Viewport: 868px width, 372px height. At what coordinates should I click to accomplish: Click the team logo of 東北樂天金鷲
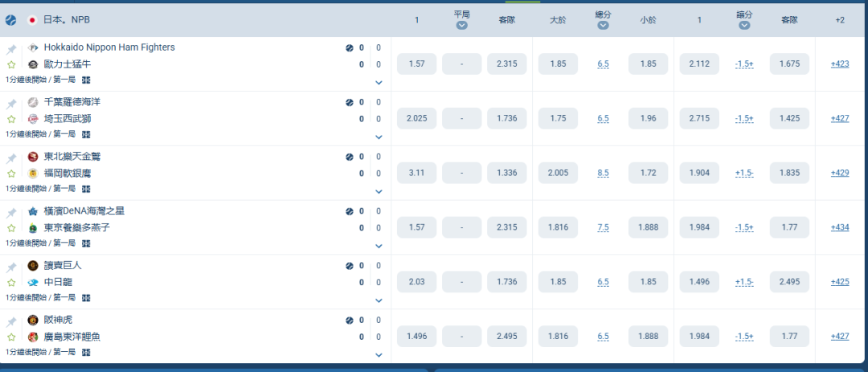[33, 157]
